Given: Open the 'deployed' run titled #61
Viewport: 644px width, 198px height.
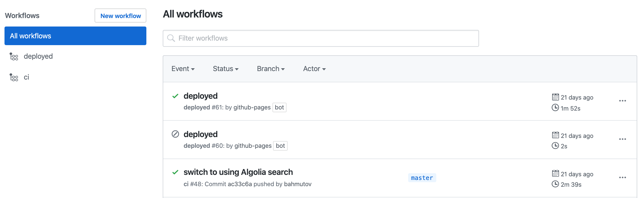Looking at the screenshot, I should point(200,96).
